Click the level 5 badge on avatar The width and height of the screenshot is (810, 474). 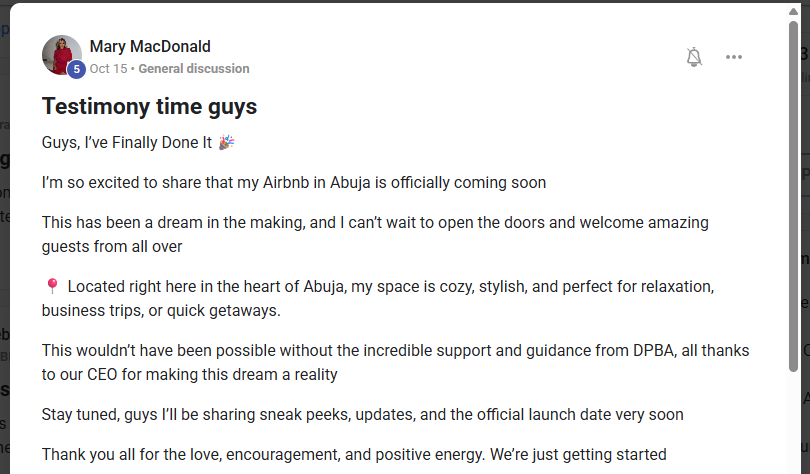pyautogui.click(x=76, y=69)
